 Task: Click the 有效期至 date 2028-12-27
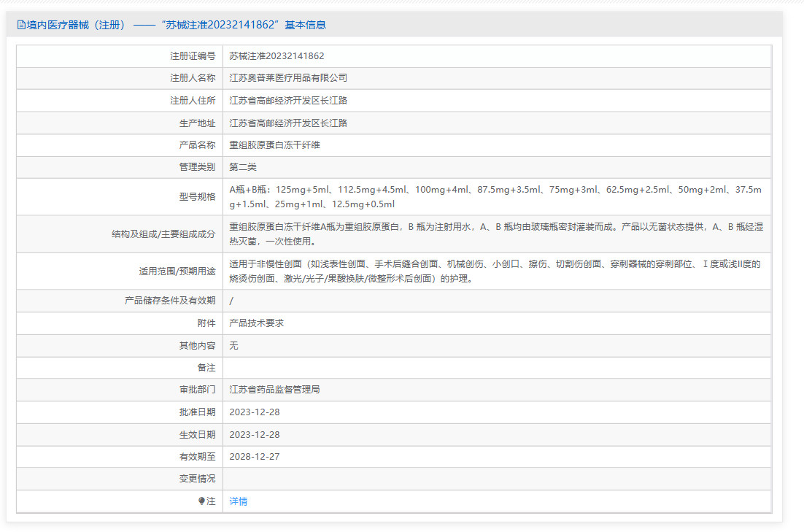pyautogui.click(x=255, y=457)
